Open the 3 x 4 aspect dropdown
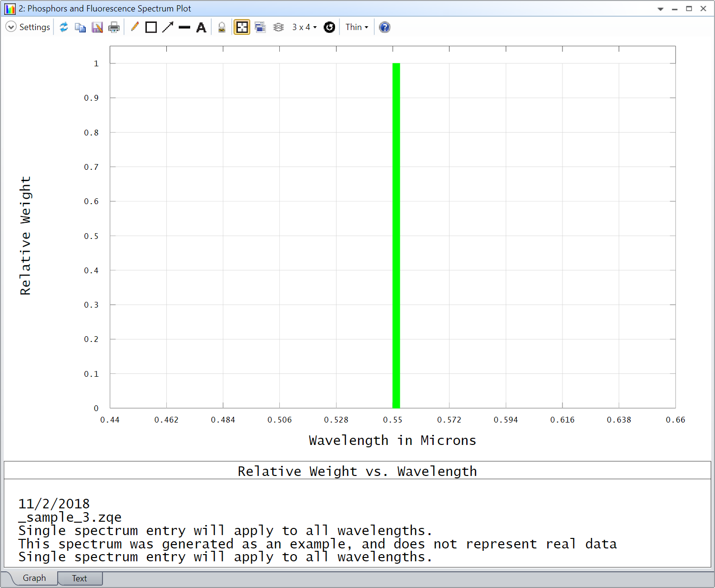 click(305, 27)
